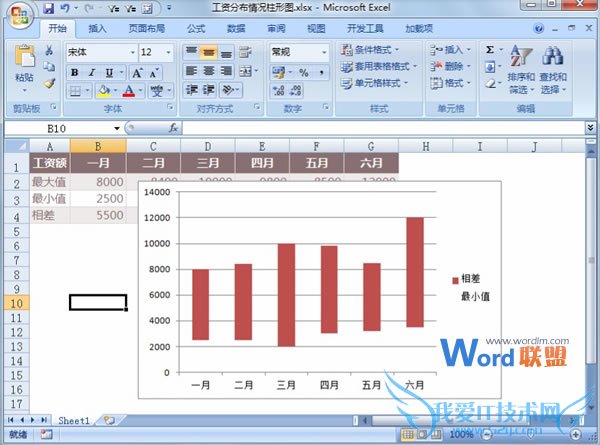The width and height of the screenshot is (600, 445).
Task: Expand the formula bar chevron
Action: 590,128
